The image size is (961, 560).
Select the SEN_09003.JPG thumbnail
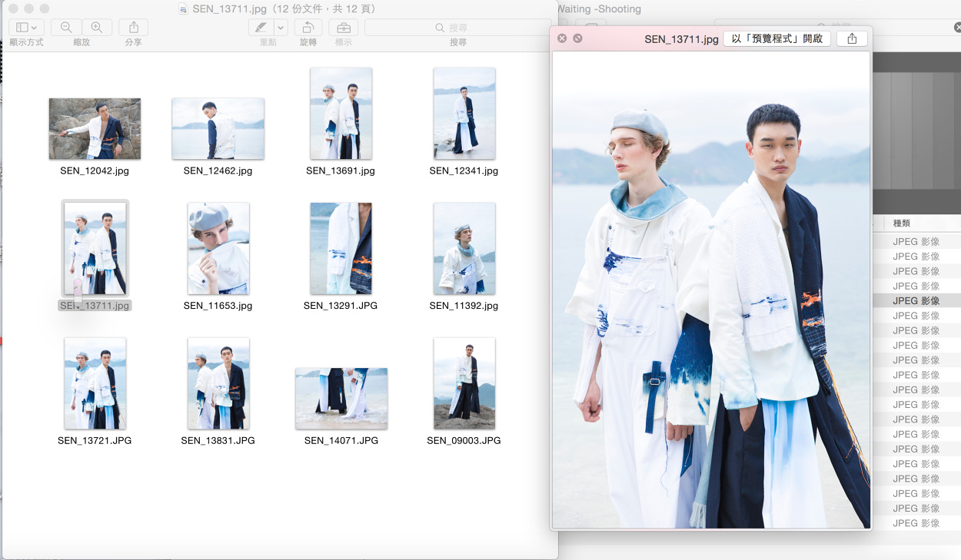[x=464, y=383]
